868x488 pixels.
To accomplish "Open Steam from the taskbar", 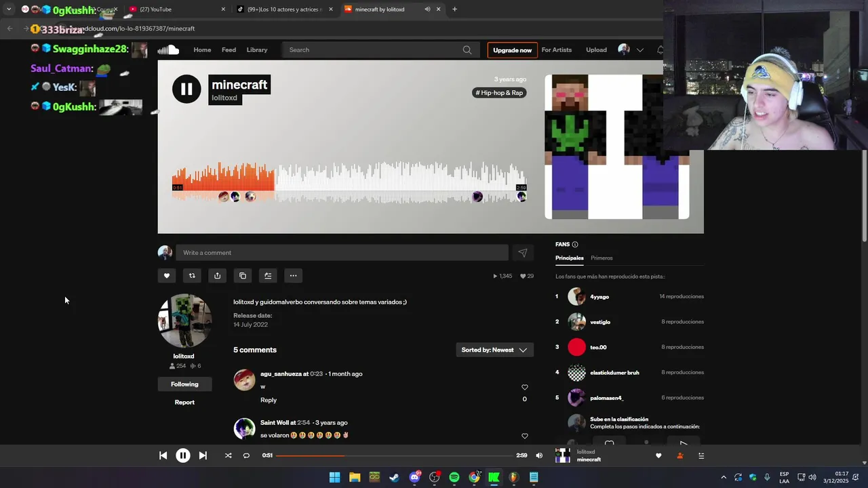I will coord(394,477).
